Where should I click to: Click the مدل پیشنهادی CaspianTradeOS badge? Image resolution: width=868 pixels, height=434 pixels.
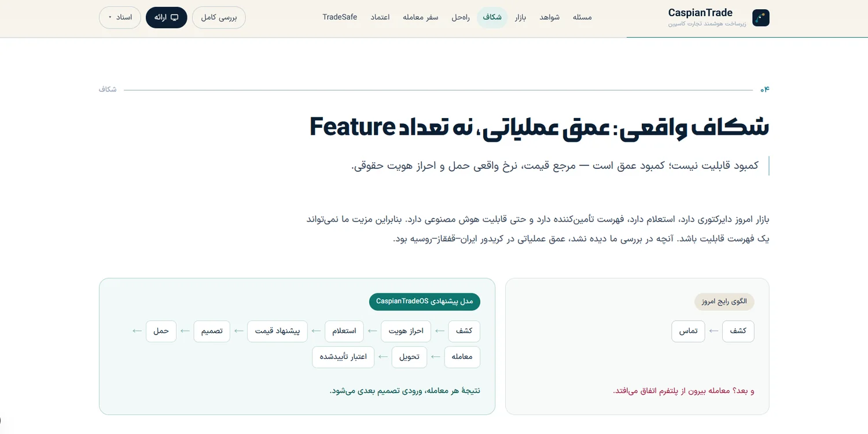tap(425, 301)
